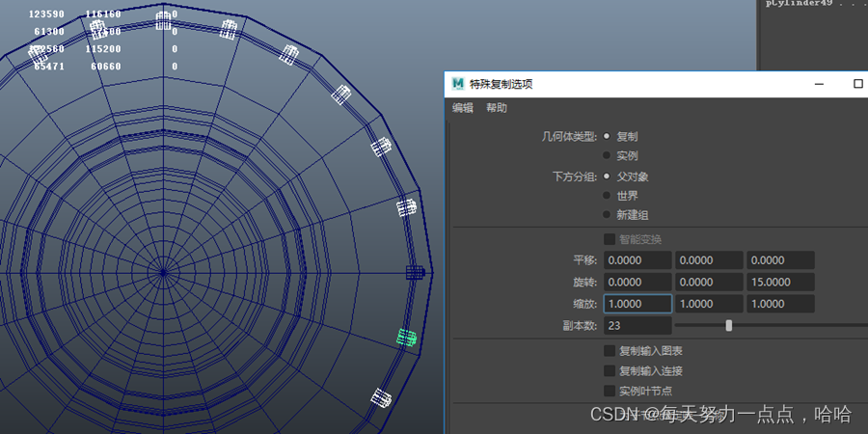Click the 平移 Z value field
Viewport: 868px width, 434px height.
pos(780,260)
